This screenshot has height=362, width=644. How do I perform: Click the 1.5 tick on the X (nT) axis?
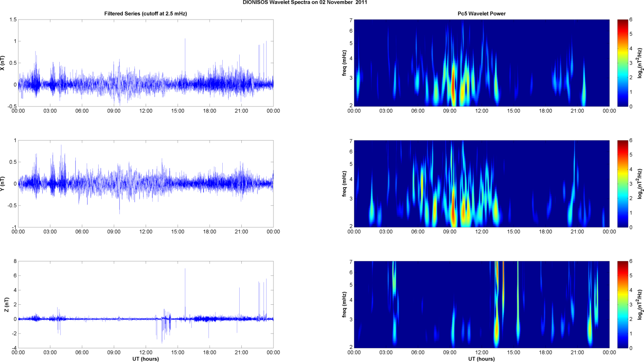(13, 20)
